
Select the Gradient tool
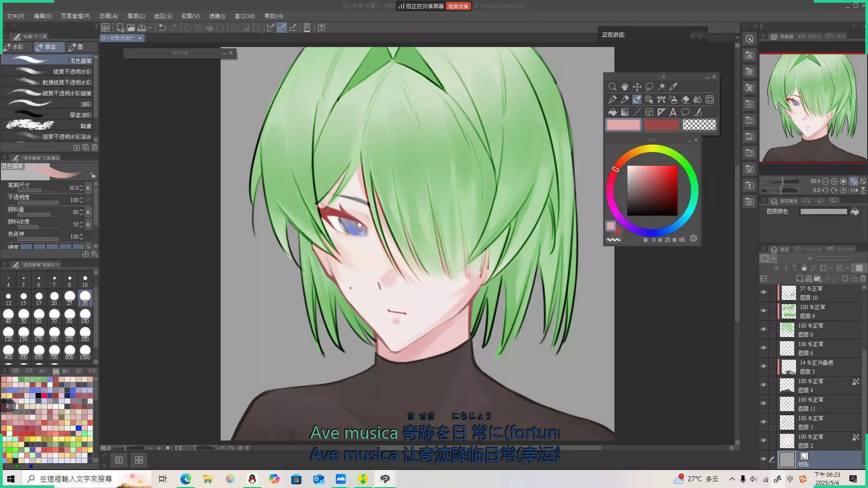[x=625, y=112]
